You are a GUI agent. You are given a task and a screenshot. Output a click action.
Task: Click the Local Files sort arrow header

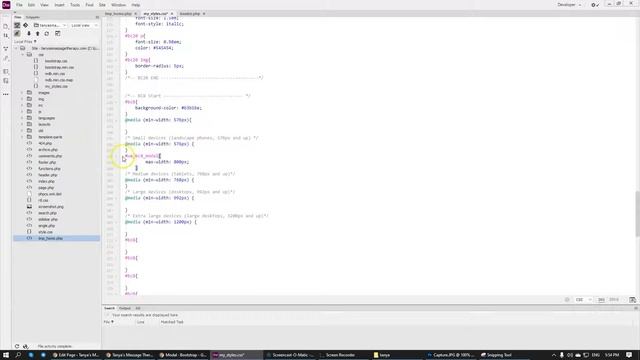(x=25, y=42)
